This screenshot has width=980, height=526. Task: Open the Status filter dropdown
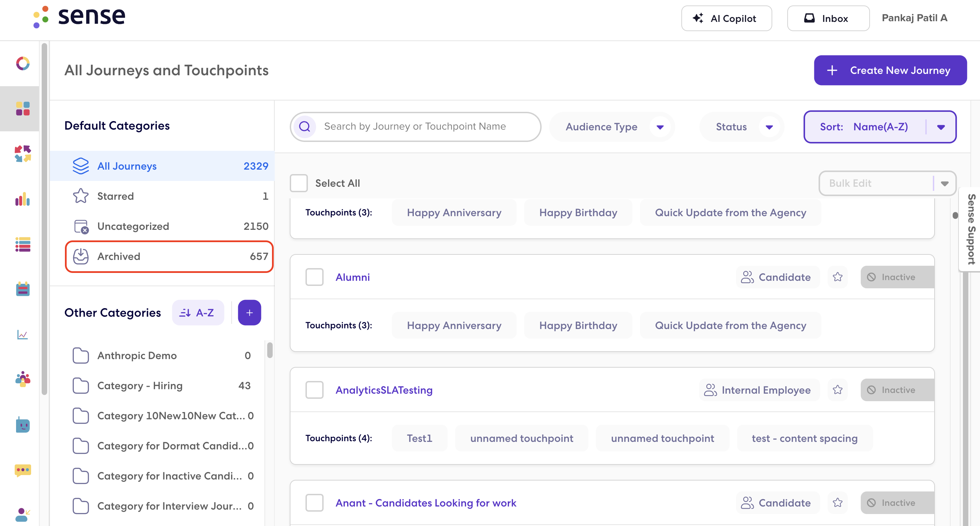coord(742,127)
